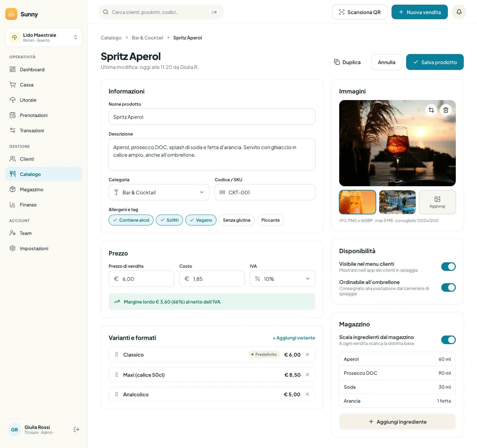Click the Bar & Cocktail breadcrumb
The height and width of the screenshot is (448, 477).
[147, 38]
